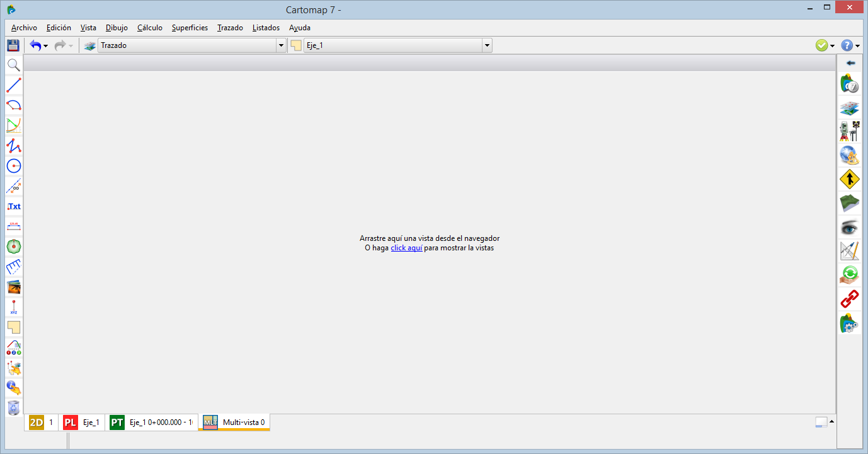The height and width of the screenshot is (454, 868).
Task: Open the green checkmark dropdown
Action: [x=832, y=46]
